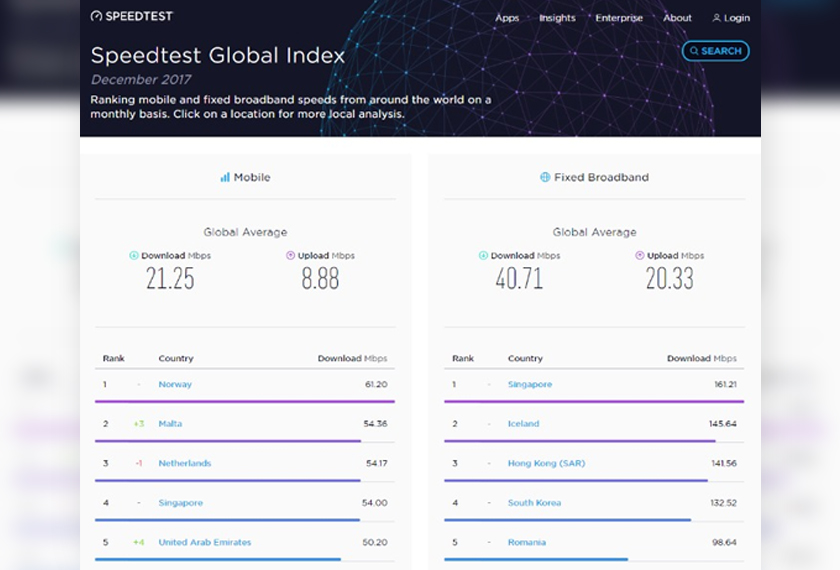This screenshot has width=840, height=570.
Task: Click UAE's download speed 50.20
Action: point(374,542)
